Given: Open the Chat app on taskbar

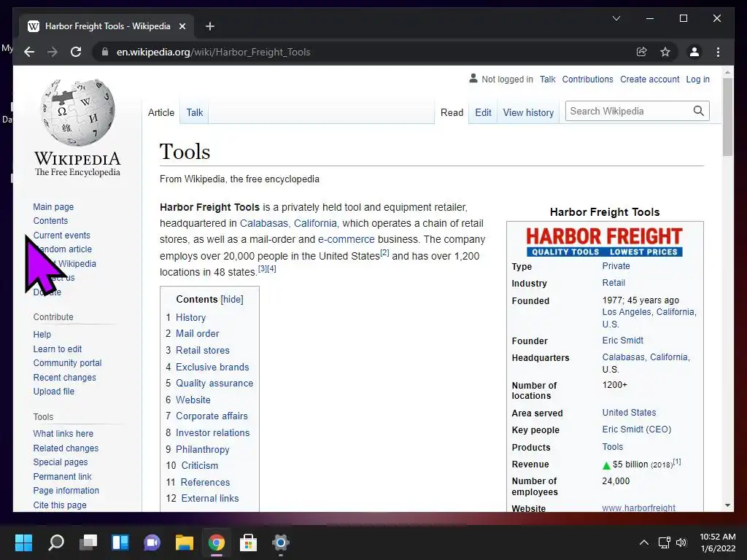Looking at the screenshot, I should (x=152, y=542).
